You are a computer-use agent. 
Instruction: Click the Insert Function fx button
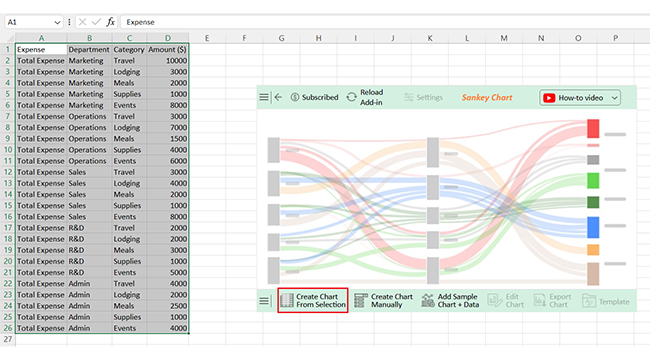coord(110,22)
